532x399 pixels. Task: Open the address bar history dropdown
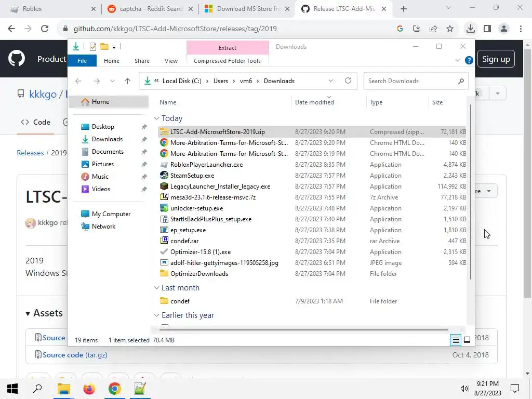pyautogui.click(x=331, y=81)
